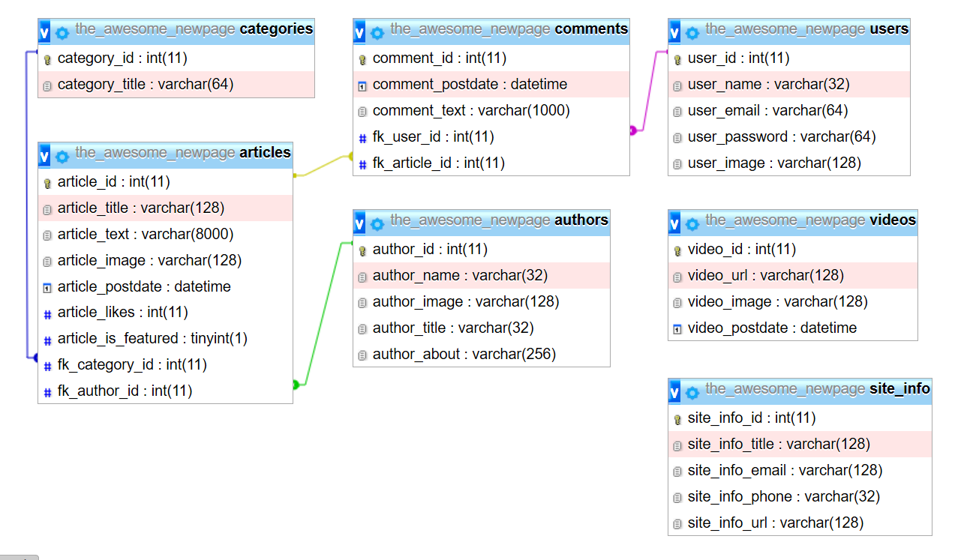The height and width of the screenshot is (560, 964).
Task: Select the videos table title bar
Action: tap(793, 223)
